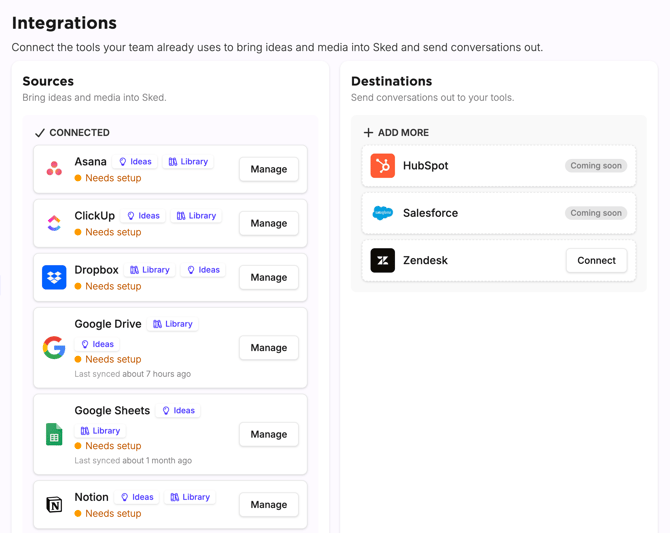Click 'Last synced about 1 month ago' text
Image resolution: width=670 pixels, height=533 pixels.
(x=133, y=460)
